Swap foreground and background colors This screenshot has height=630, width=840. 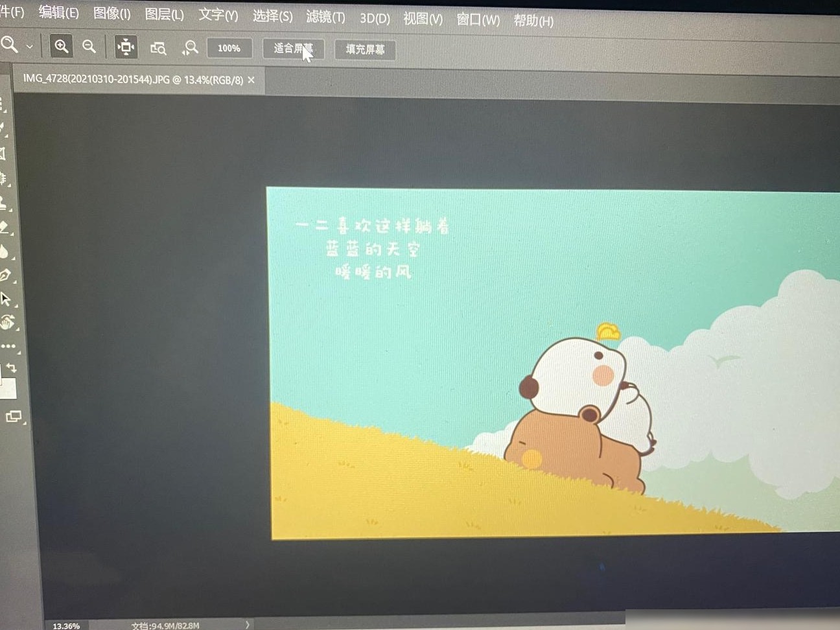coord(11,367)
